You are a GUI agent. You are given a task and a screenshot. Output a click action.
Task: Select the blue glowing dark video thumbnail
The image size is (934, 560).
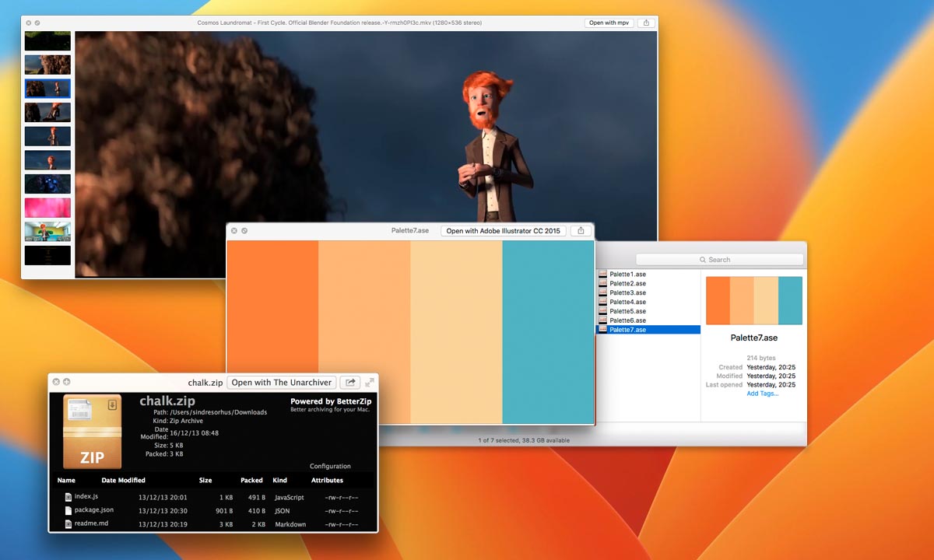point(47,184)
